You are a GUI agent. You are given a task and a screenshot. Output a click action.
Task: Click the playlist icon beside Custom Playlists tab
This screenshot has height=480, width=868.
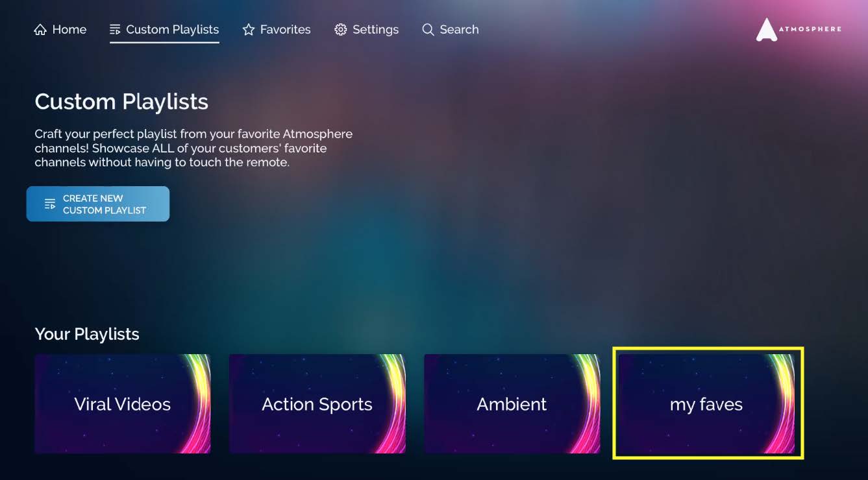116,30
